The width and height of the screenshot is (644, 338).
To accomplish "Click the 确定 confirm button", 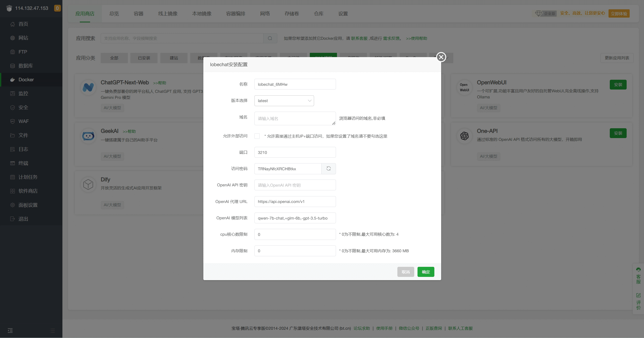I will pyautogui.click(x=426, y=272).
